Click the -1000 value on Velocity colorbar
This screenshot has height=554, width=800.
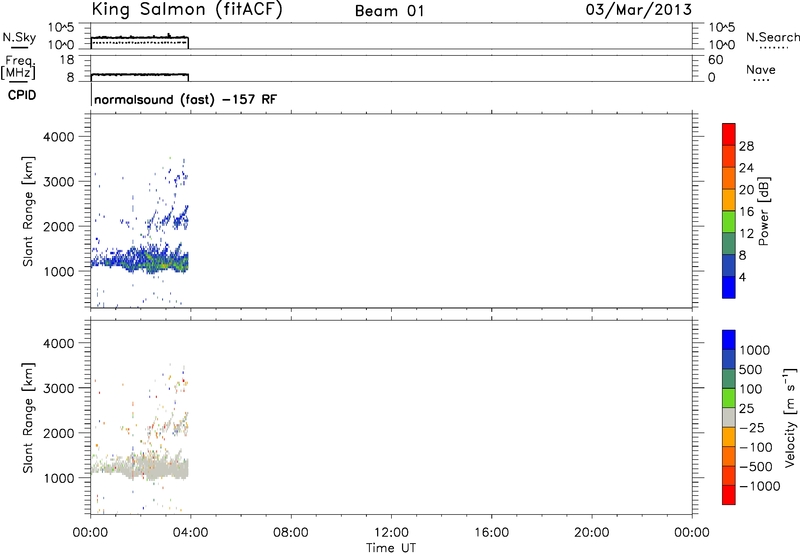[x=759, y=486]
